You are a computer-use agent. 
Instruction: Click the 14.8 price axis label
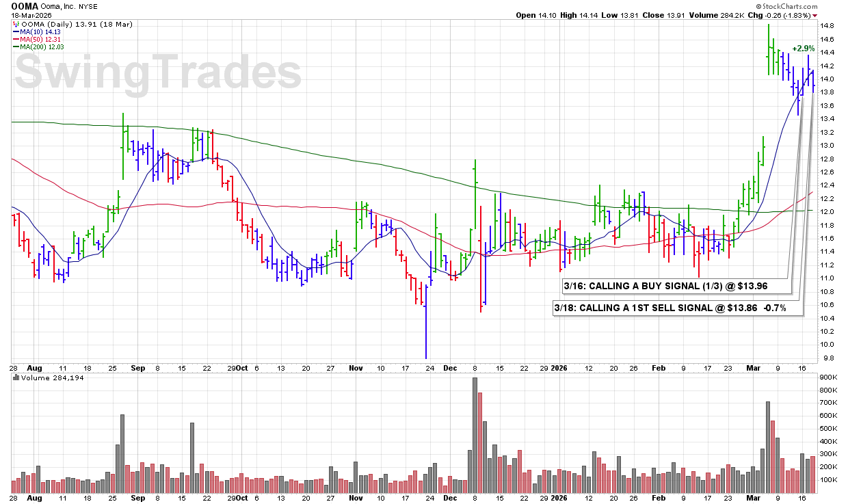click(829, 26)
